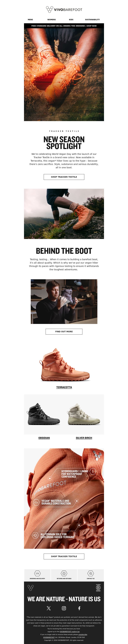Click the Returns and Refunds icon
The height and width of the screenshot is (644, 128).
pos(64,573)
